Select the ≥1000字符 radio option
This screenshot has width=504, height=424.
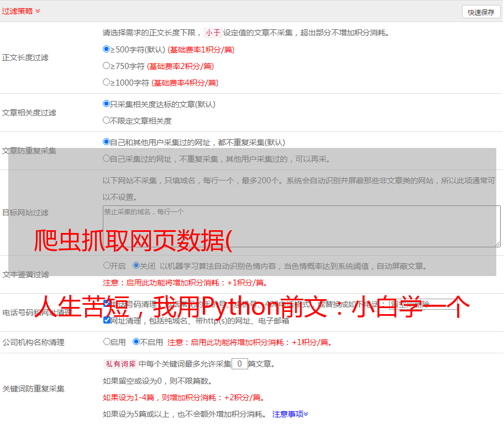tap(106, 82)
